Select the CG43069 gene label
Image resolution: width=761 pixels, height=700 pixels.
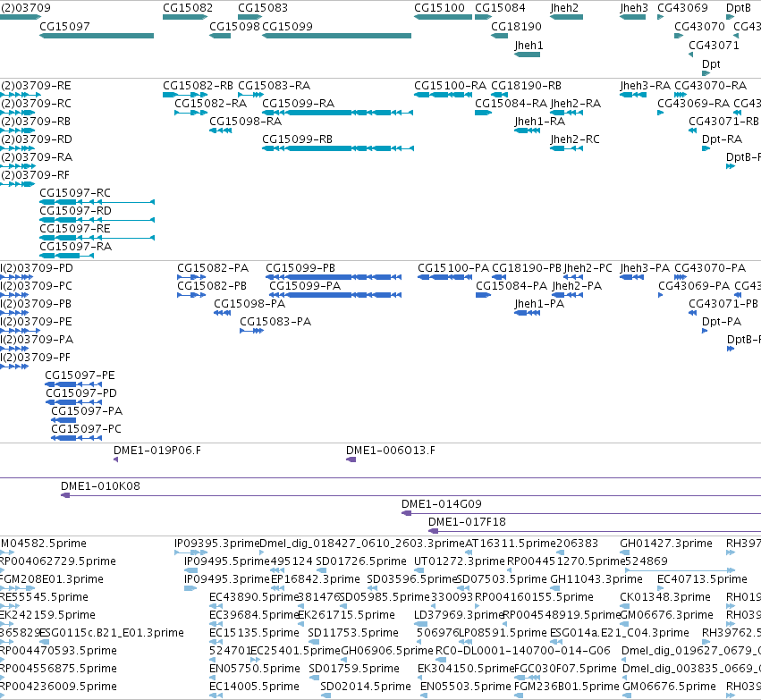tap(682, 8)
